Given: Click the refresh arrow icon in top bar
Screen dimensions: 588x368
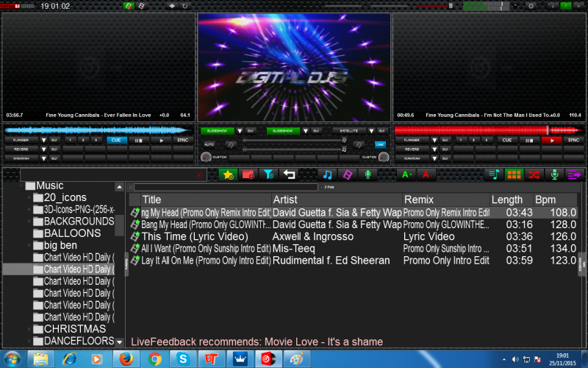Looking at the screenshot, I should 185,6.
